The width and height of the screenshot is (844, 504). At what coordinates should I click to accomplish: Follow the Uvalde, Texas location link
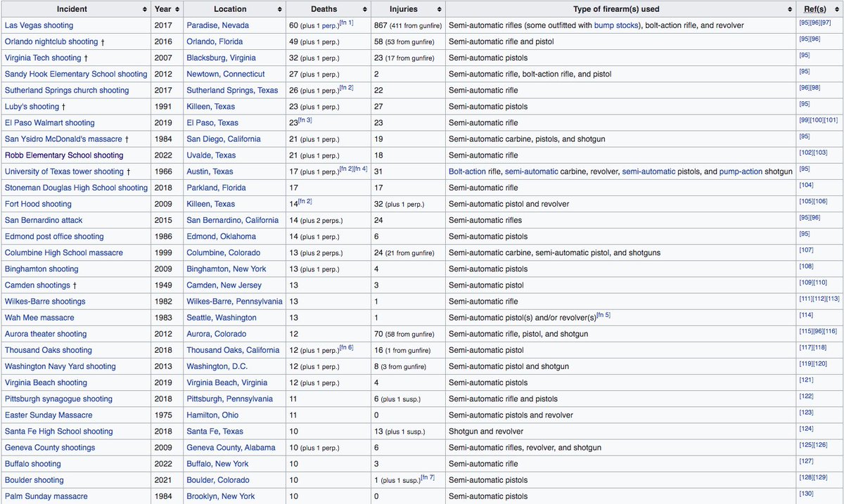pyautogui.click(x=211, y=155)
